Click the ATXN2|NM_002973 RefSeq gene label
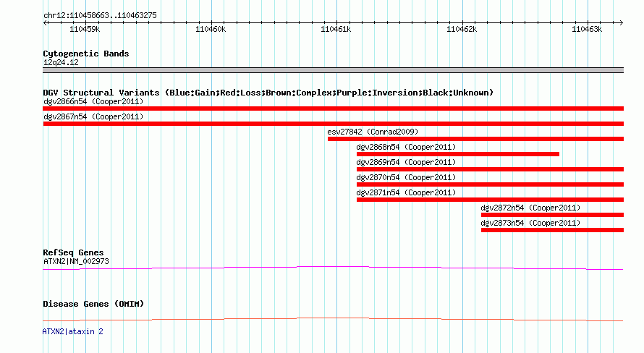The image size is (644, 353). (76, 261)
